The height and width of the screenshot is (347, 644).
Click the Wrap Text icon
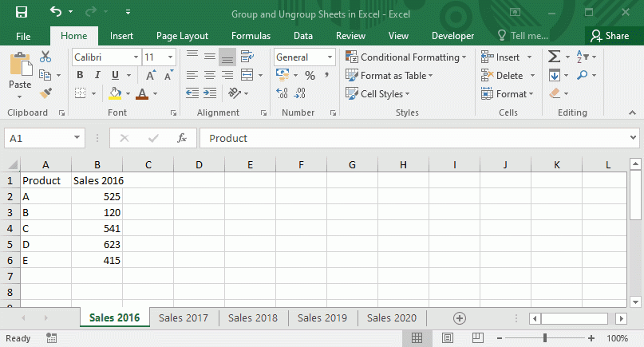click(247, 57)
